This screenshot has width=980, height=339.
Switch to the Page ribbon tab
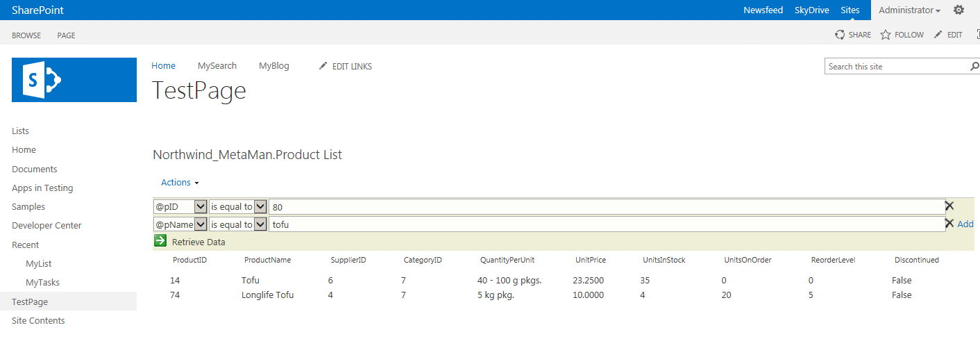pos(67,35)
